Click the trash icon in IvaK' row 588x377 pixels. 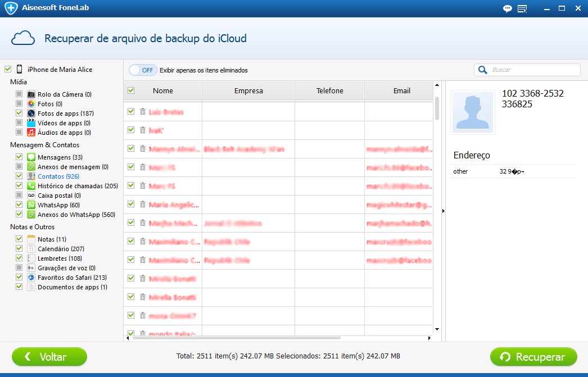point(142,130)
